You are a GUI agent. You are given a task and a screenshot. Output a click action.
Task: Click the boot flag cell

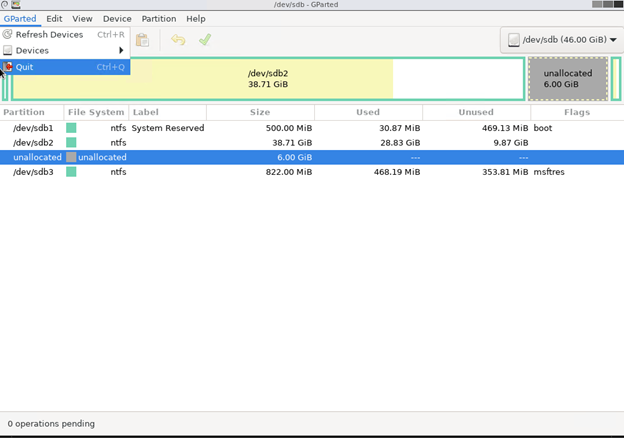coord(543,128)
